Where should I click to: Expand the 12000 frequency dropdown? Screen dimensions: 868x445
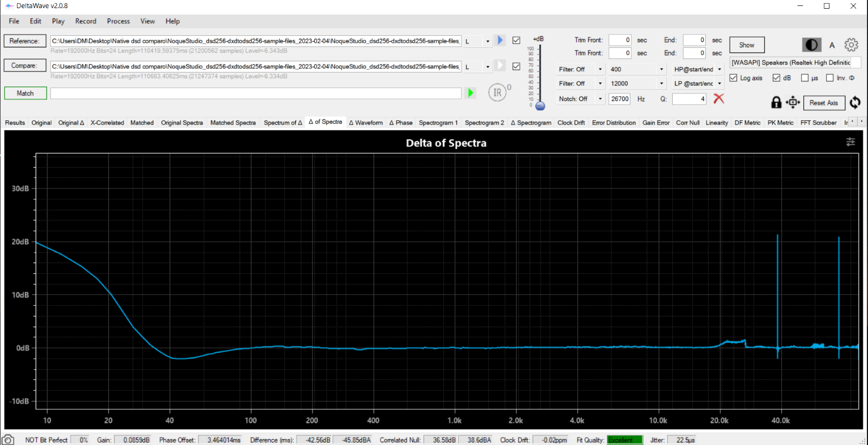[661, 83]
